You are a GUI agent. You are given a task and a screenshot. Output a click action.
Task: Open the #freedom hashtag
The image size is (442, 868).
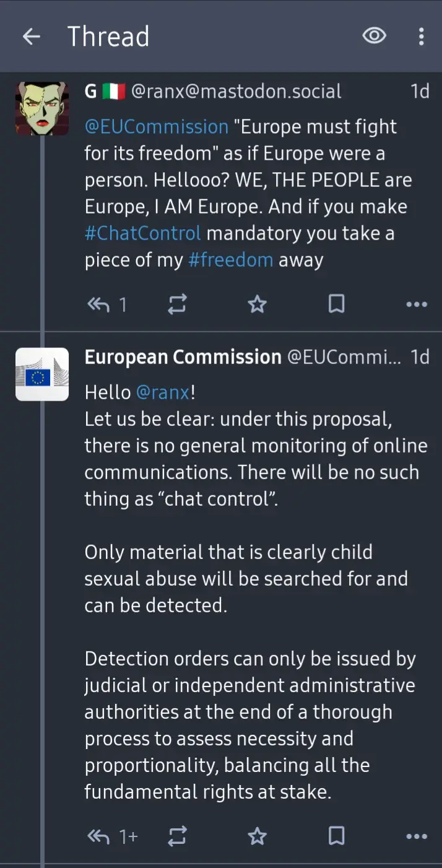pyautogui.click(x=230, y=260)
